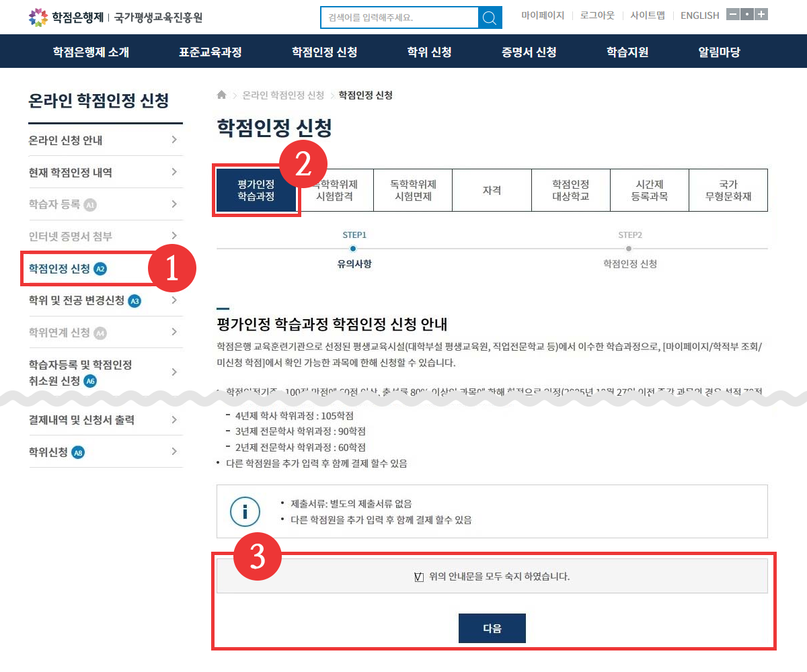The width and height of the screenshot is (807, 672).
Task: Reset font size with dot icon
Action: [747, 15]
